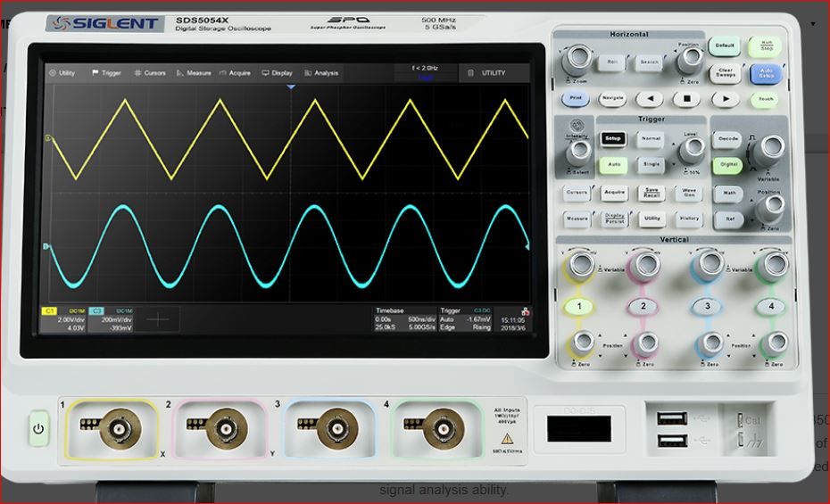Screen dimensions: 830x504
Task: Tap the Timebase info box
Action: click(x=404, y=318)
